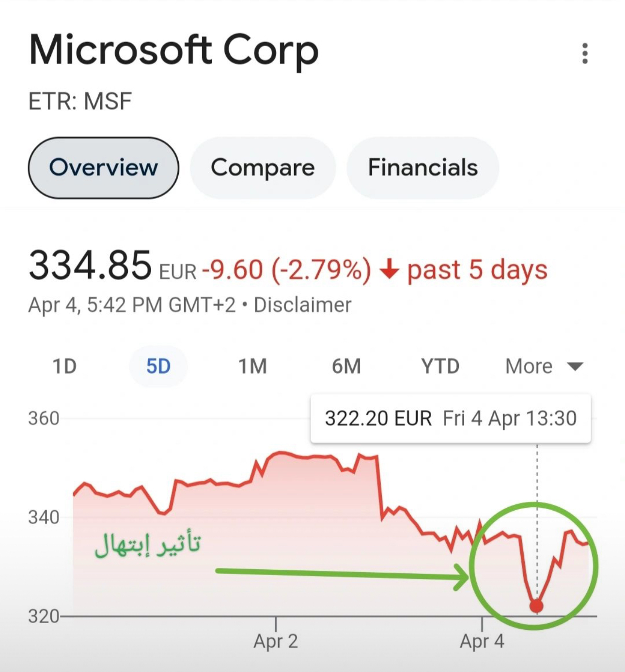This screenshot has width=625, height=672.
Task: Click the 334.85 current price
Action: click(90, 266)
